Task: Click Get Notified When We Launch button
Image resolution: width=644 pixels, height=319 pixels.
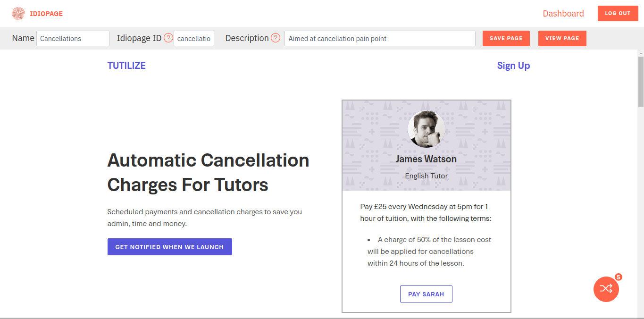Action: point(170,247)
